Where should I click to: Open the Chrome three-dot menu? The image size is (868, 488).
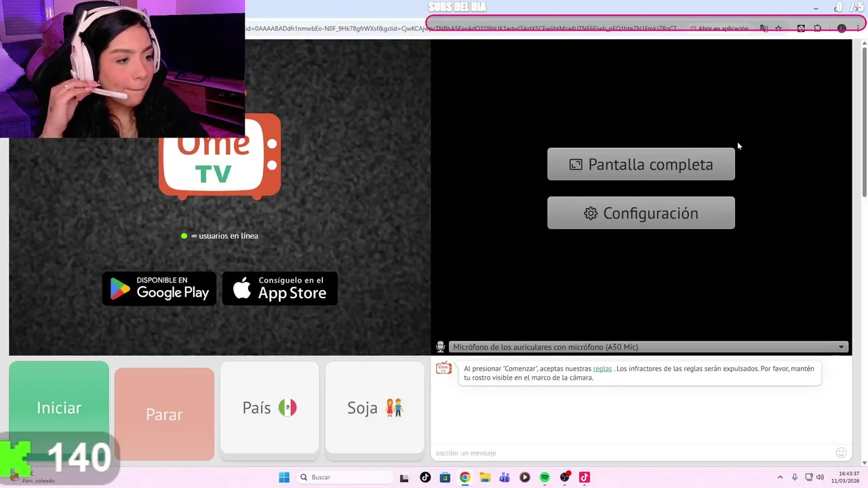(859, 28)
